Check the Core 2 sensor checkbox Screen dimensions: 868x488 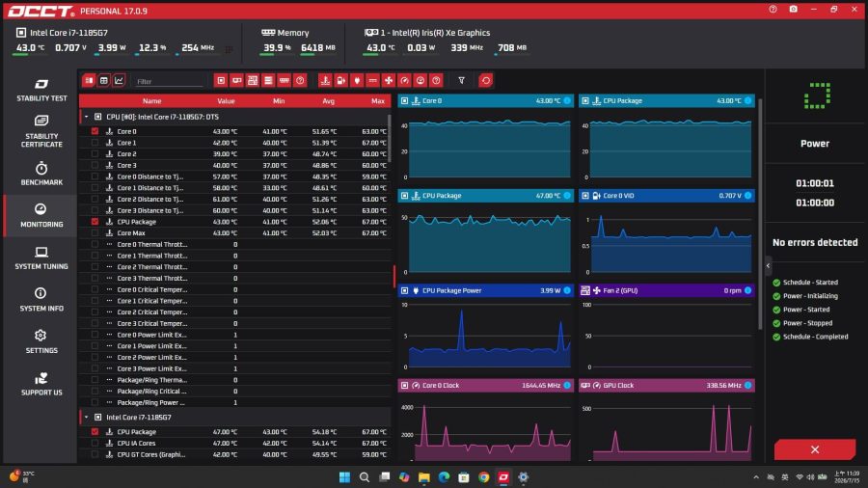[x=95, y=153]
